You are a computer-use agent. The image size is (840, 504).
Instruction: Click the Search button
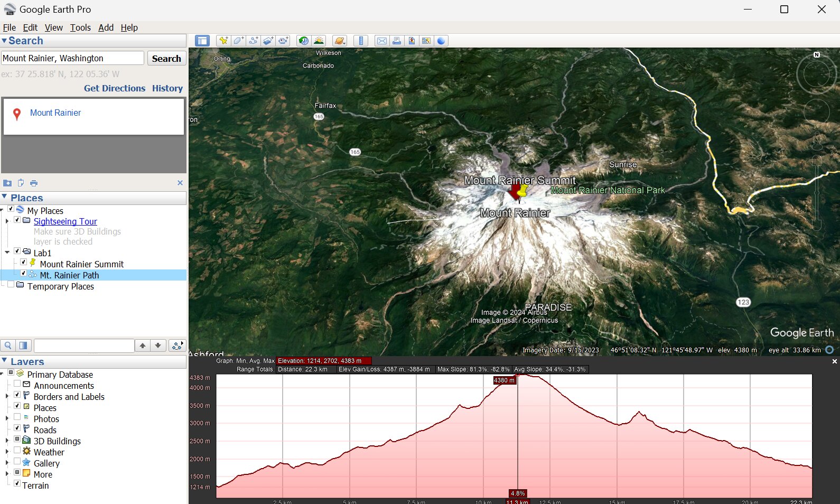166,59
